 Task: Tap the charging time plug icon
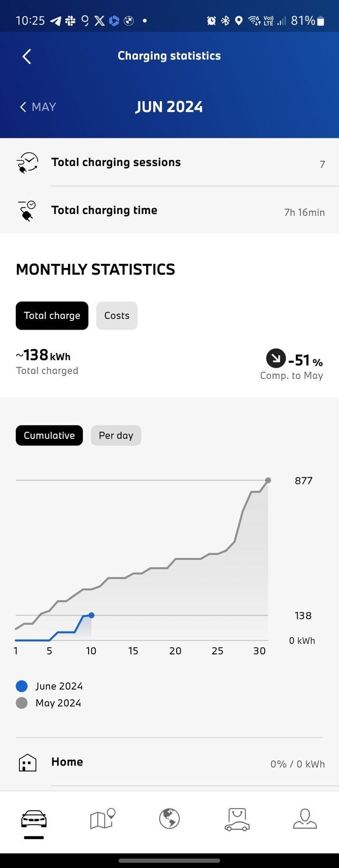coord(27,211)
